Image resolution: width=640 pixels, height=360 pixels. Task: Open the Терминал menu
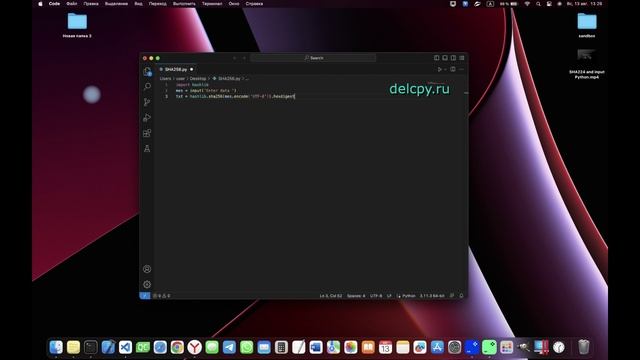(x=212, y=4)
